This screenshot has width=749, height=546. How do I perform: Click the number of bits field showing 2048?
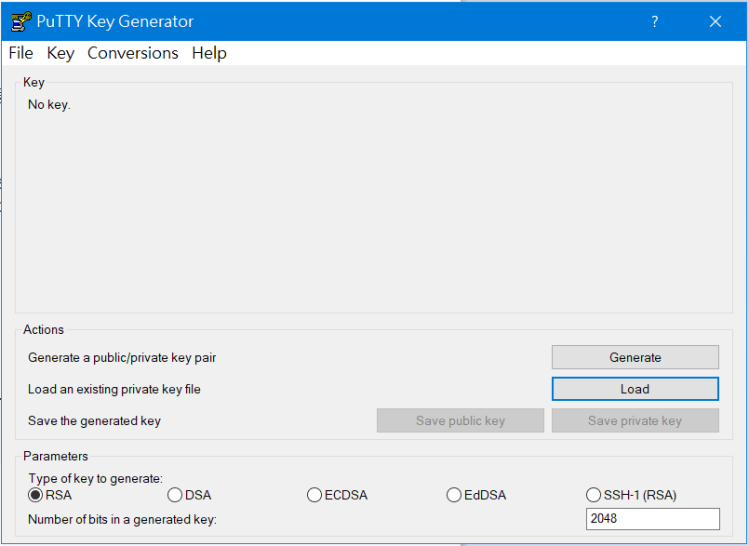coord(653,519)
